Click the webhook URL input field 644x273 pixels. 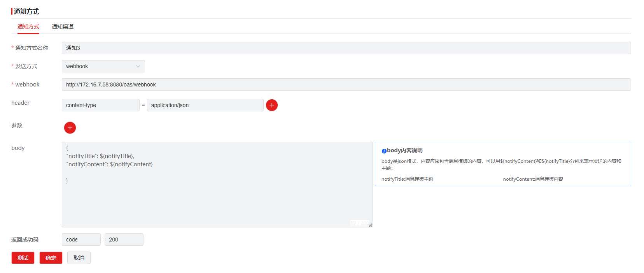click(346, 85)
